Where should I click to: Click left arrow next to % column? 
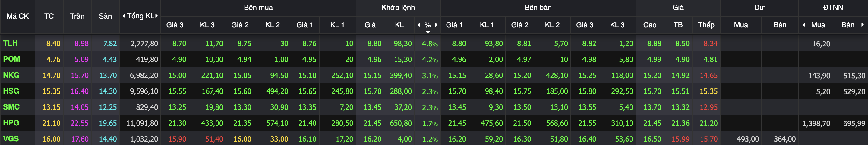[419, 25]
